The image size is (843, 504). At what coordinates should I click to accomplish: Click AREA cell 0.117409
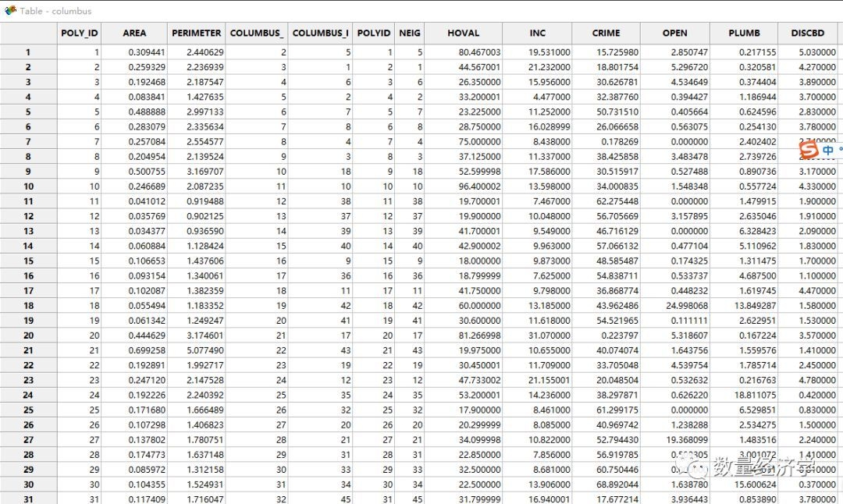[x=134, y=499]
